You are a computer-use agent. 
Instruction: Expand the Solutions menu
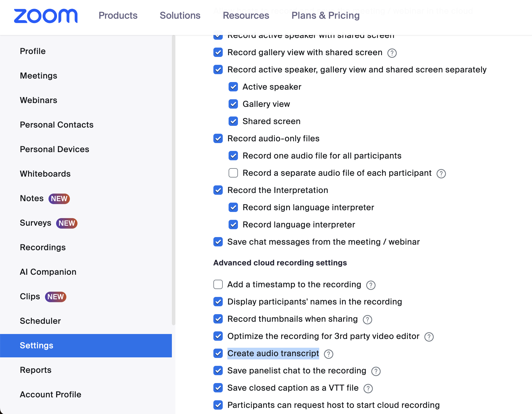pos(180,15)
